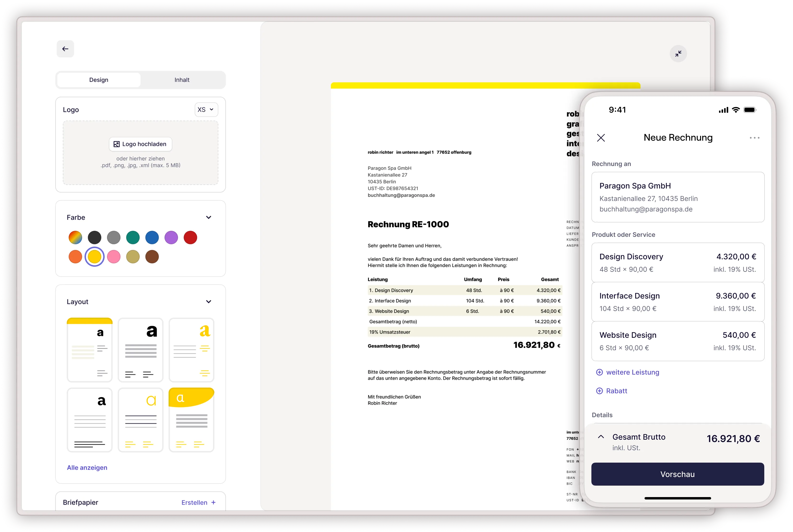
Task: Choose bottom-left layout with black underline
Action: [90, 420]
